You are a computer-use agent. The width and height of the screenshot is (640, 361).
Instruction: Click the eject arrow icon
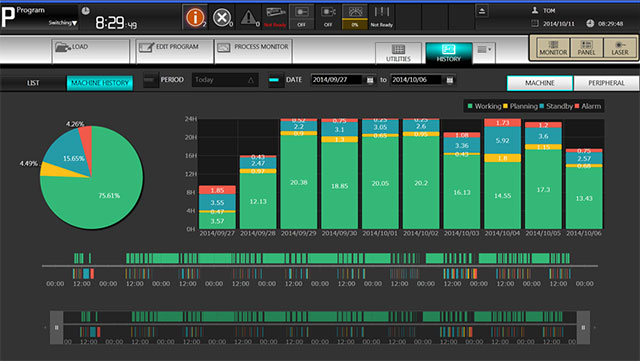click(482, 11)
